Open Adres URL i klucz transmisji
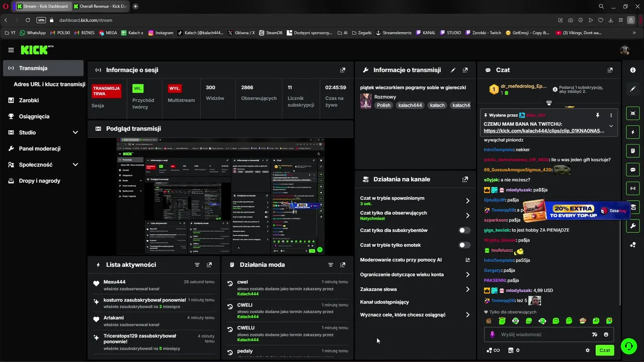Image resolution: width=644 pixels, height=362 pixels. click(x=49, y=84)
